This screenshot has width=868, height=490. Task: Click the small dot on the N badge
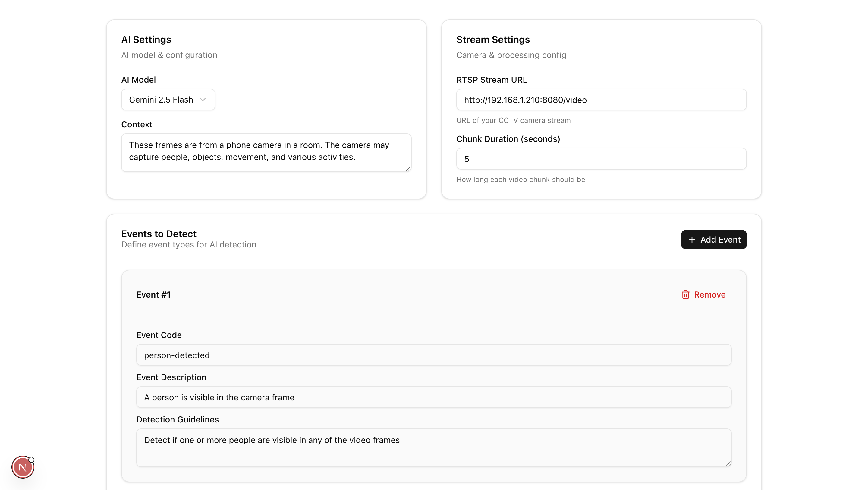[31, 460]
